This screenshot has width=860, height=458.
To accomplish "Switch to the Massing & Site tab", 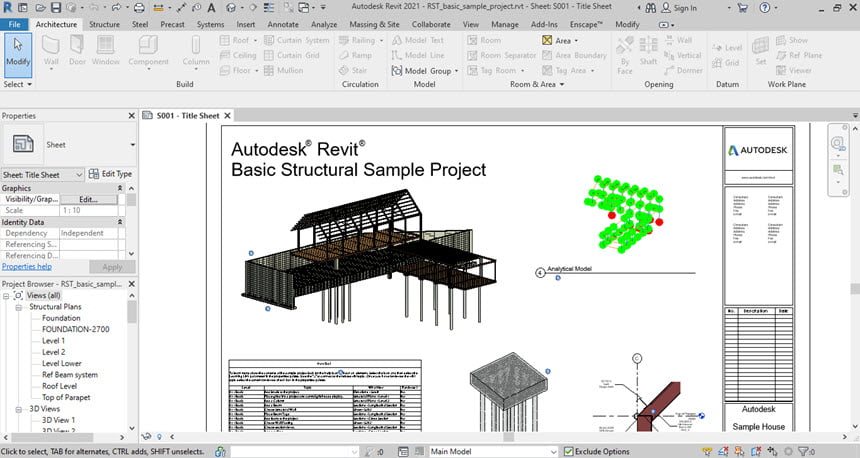I will [x=374, y=25].
